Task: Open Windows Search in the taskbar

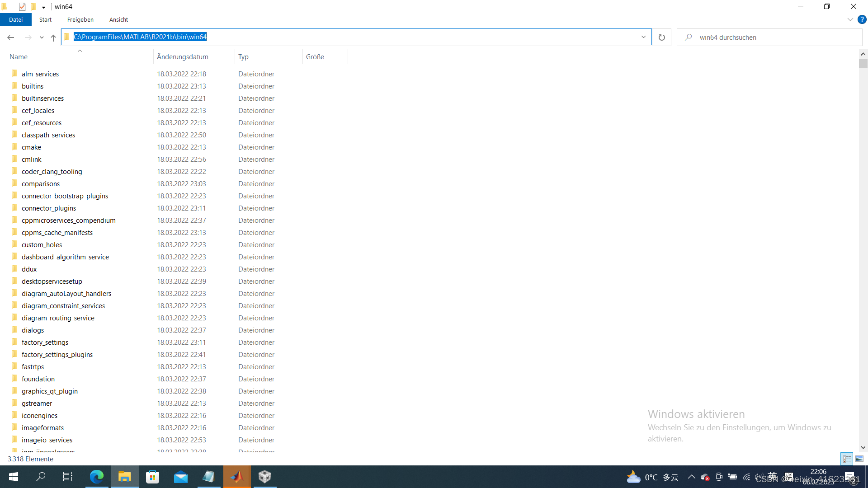Action: click(41, 477)
